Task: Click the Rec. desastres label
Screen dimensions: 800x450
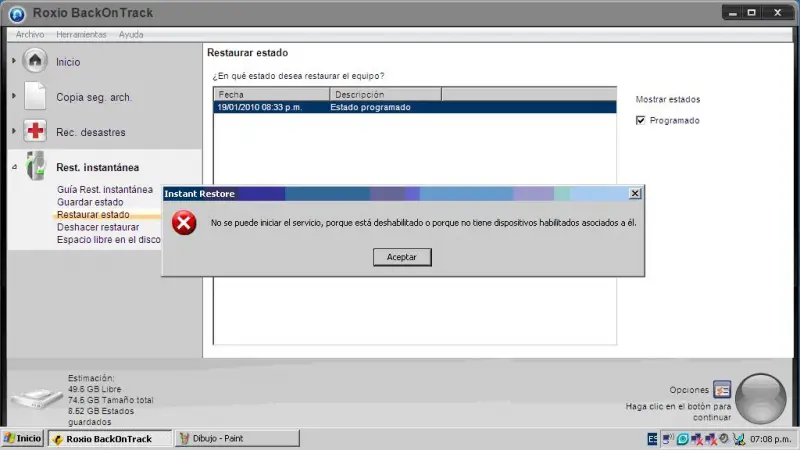Action: coord(90,132)
